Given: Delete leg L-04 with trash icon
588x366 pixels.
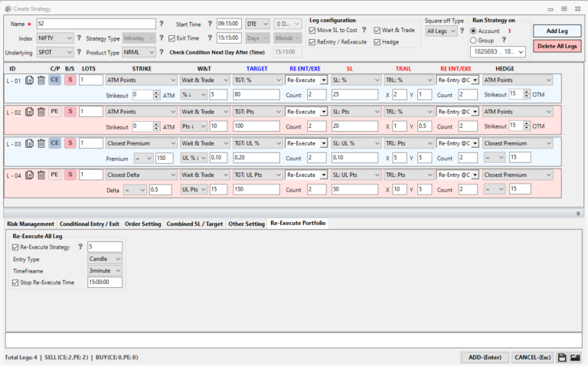Looking at the screenshot, I should [41, 175].
